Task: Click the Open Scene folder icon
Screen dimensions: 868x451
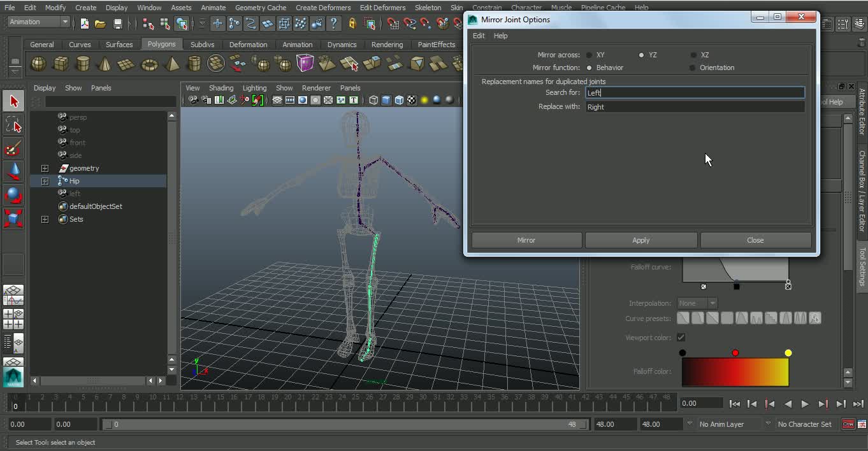Action: click(100, 24)
